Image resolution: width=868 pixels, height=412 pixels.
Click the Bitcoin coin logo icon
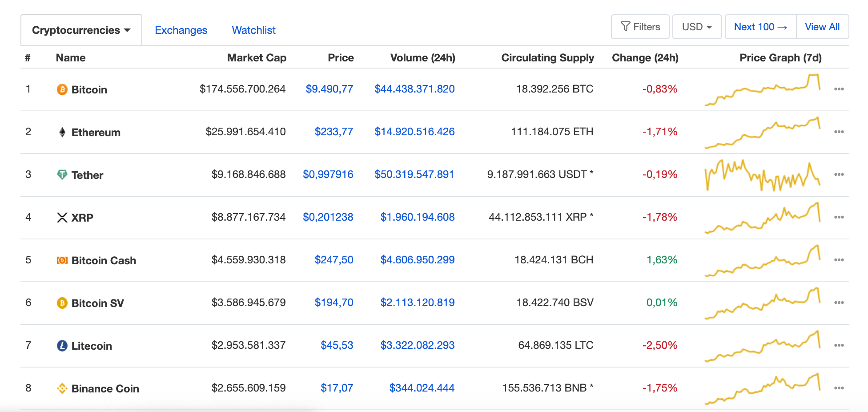coord(62,89)
